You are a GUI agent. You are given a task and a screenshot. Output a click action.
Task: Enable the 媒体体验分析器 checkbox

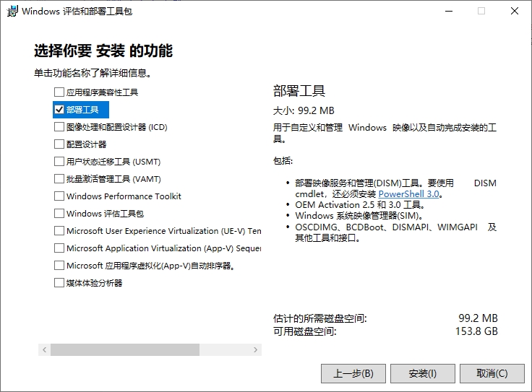click(59, 282)
